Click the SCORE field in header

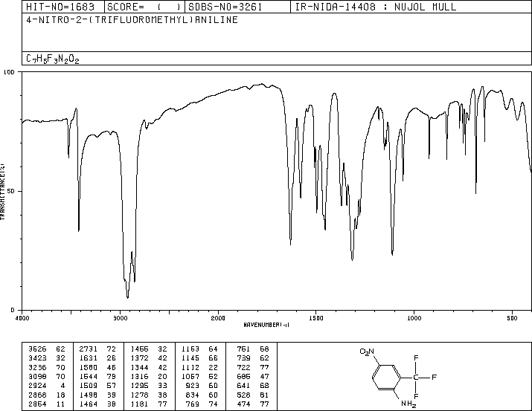(x=144, y=7)
